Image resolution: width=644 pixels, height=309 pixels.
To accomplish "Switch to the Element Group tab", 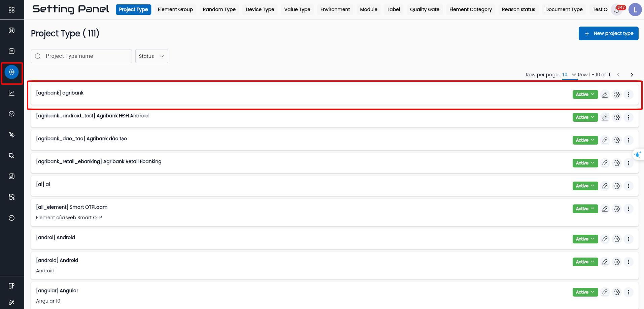I will click(175, 9).
